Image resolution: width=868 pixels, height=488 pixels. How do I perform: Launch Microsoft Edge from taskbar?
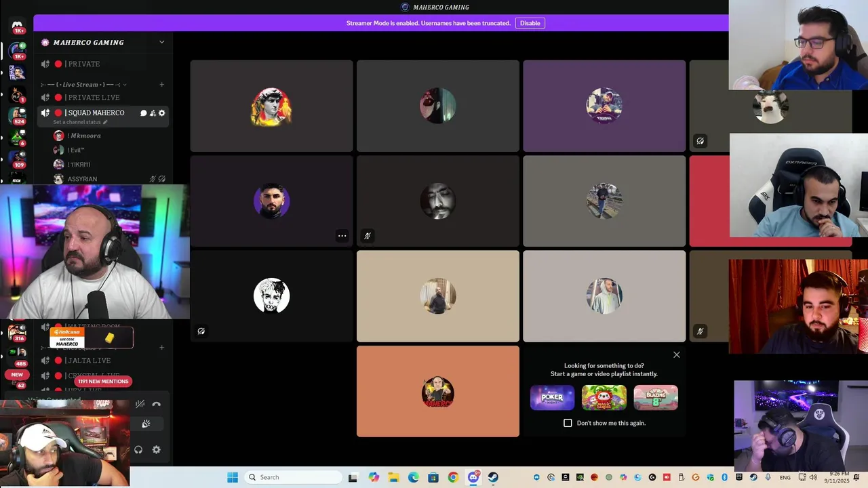click(413, 477)
